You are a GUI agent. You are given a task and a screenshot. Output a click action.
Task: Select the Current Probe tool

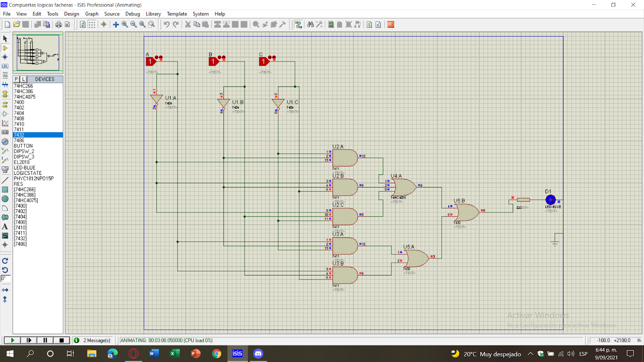point(5,160)
